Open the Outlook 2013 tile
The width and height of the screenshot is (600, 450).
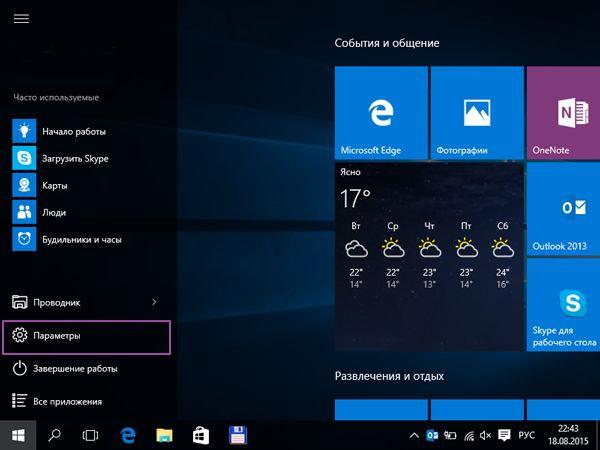[x=563, y=209]
